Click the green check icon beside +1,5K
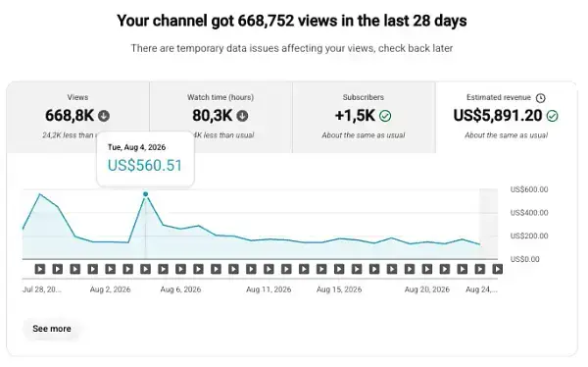Viewport: 588px width, 367px height. coord(385,116)
